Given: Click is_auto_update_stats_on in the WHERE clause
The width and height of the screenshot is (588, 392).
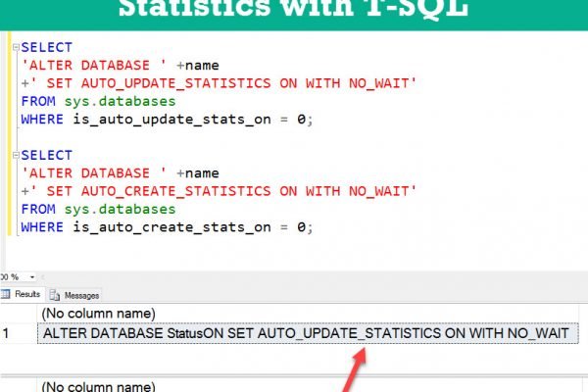Looking at the screenshot, I should [x=171, y=120].
